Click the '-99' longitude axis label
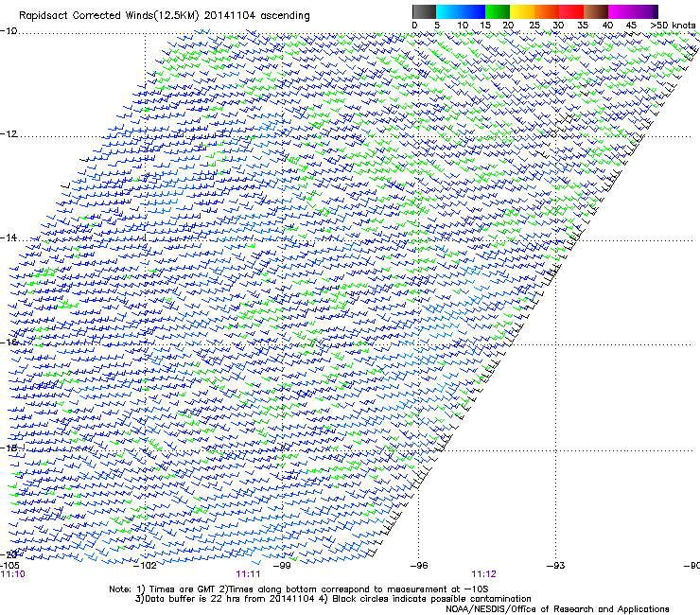This screenshot has height=615, width=700. [282, 566]
